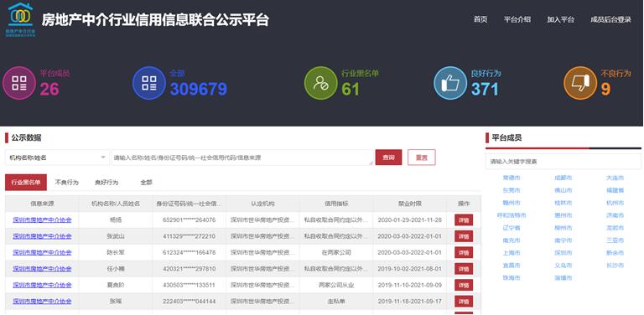Screen dimensions: 644x315
Task: Click the 信息来源 column header
Action: click(42, 204)
